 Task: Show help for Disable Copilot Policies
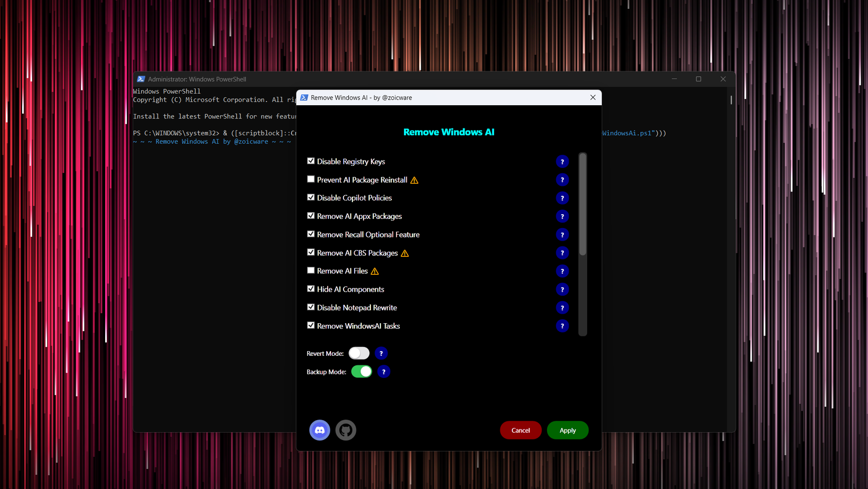(562, 198)
